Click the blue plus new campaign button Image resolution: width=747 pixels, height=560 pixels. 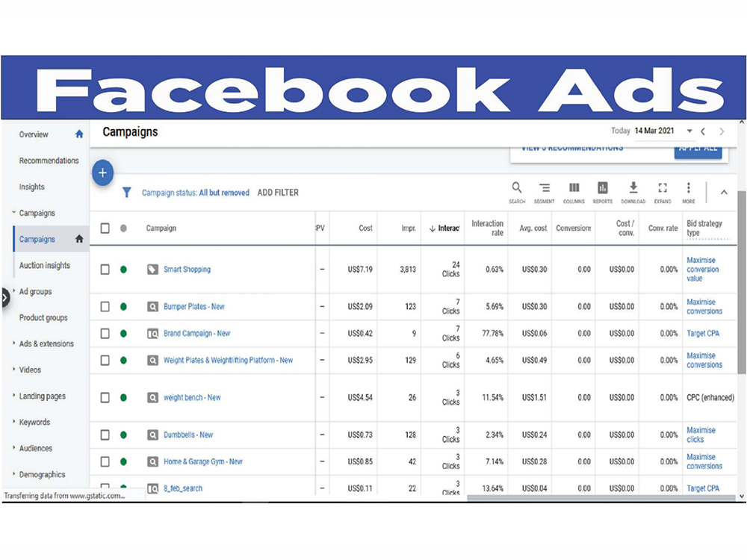pyautogui.click(x=102, y=172)
